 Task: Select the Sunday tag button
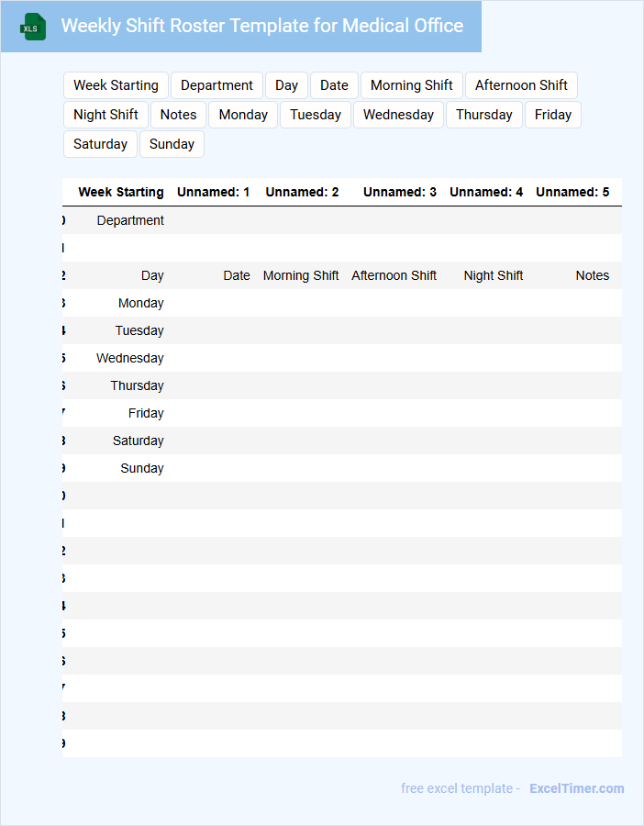[x=172, y=144]
